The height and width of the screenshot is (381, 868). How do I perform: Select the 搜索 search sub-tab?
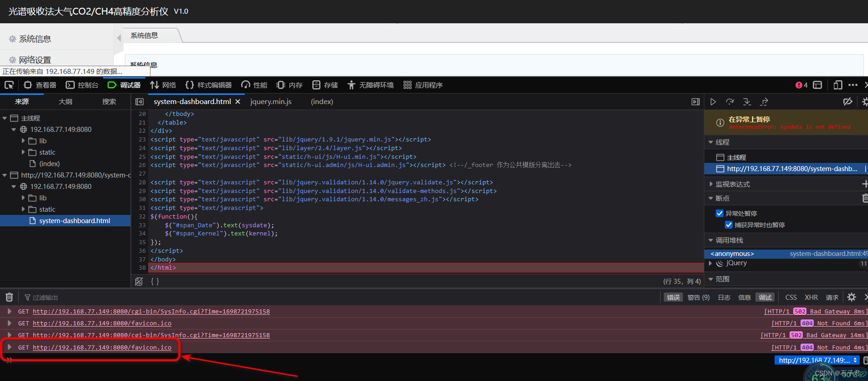(x=109, y=101)
